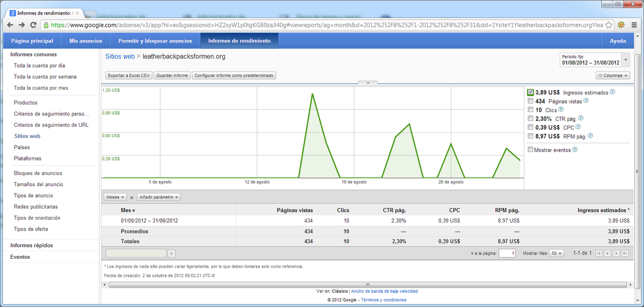Sort table by the Mes column header
Image resolution: width=644 pixels, height=307 pixels.
tap(128, 210)
